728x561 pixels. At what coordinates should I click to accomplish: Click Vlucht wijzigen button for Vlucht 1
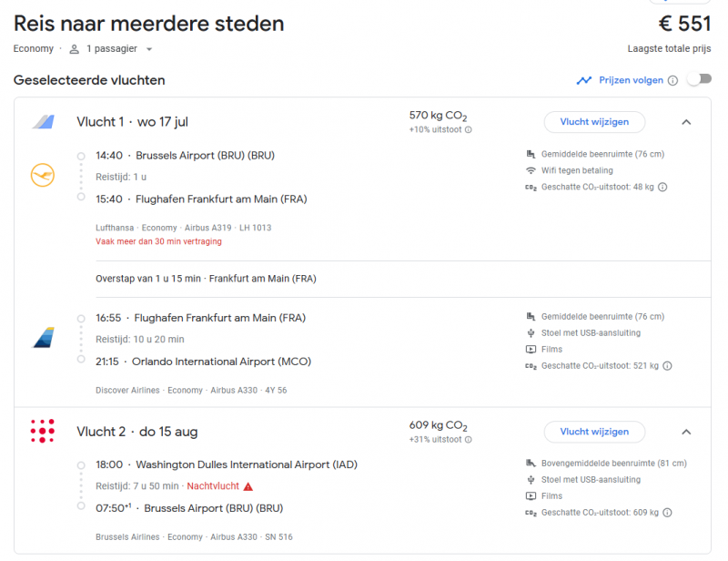coord(594,122)
